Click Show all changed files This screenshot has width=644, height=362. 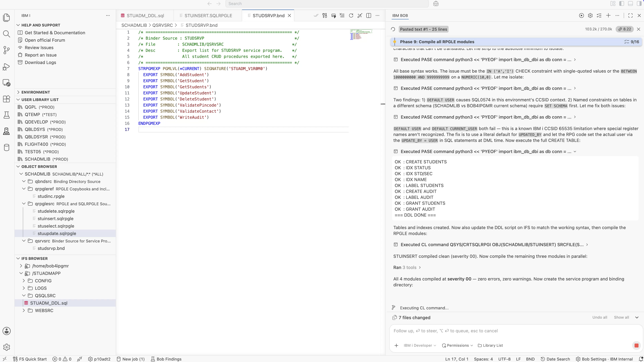tap(621, 317)
